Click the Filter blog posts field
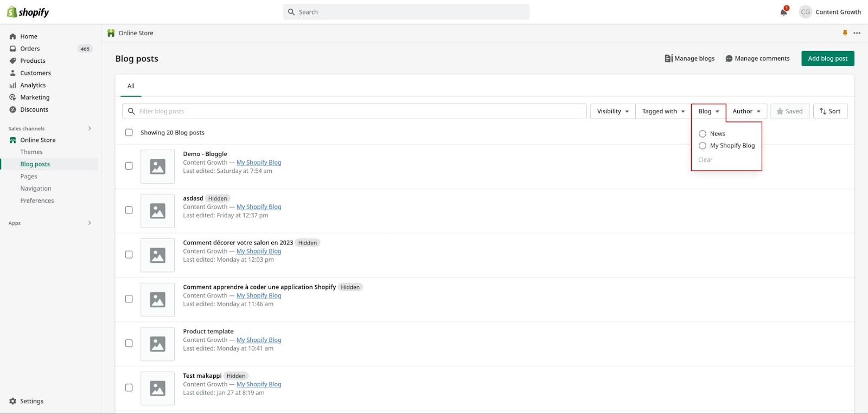This screenshot has width=868, height=414. 354,111
